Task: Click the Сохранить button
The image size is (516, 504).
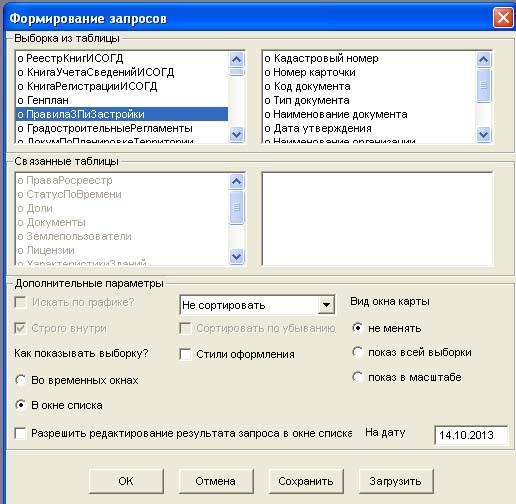Action: click(306, 481)
